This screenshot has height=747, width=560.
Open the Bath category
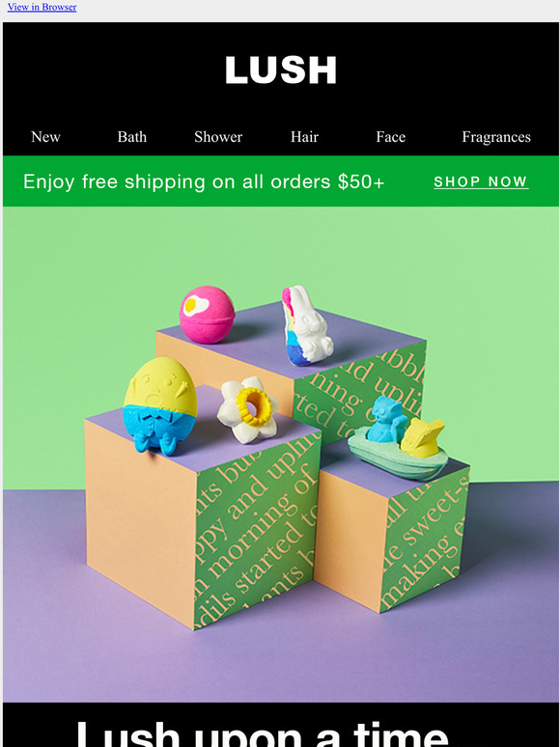click(x=132, y=137)
